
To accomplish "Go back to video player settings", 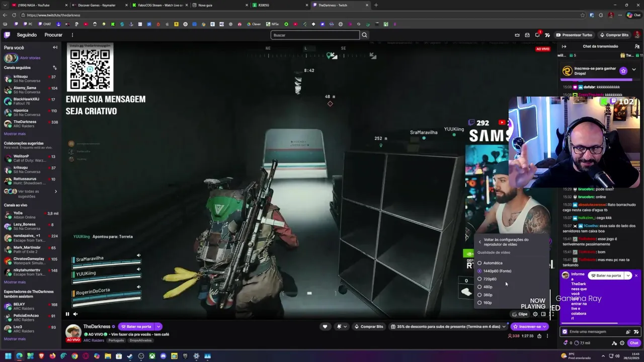I will coord(512,242).
